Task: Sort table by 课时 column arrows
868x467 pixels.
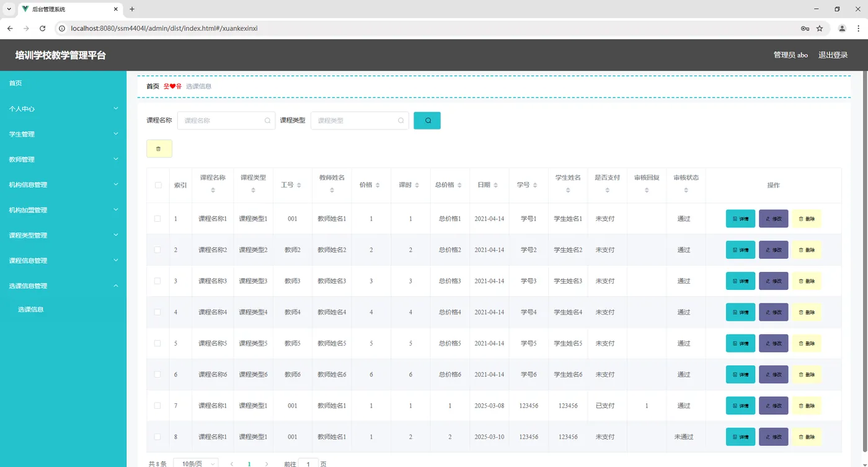Action: (x=418, y=185)
